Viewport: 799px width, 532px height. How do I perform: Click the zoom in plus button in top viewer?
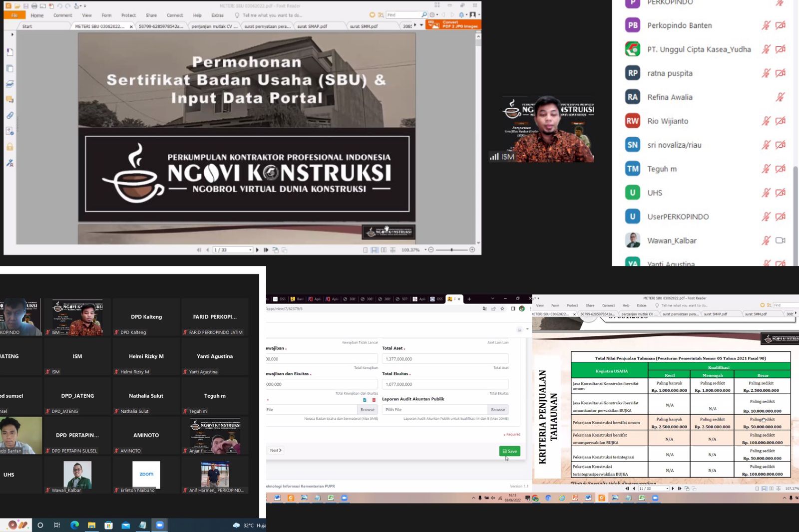click(472, 250)
